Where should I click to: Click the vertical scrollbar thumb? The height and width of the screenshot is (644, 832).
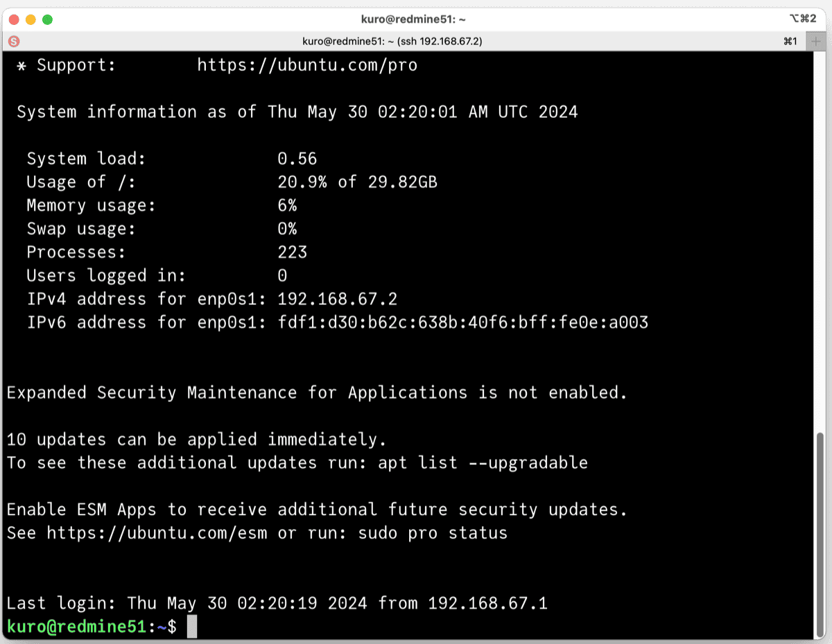[x=821, y=534]
